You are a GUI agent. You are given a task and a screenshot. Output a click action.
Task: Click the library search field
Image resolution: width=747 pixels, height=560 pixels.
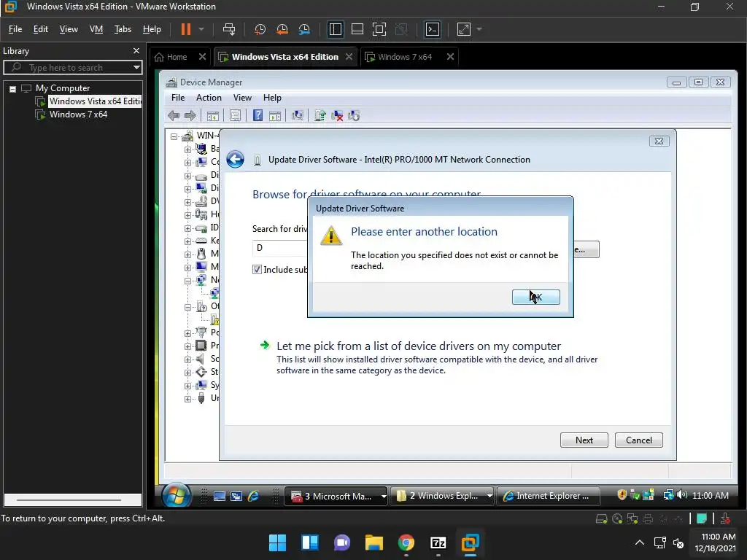71,68
